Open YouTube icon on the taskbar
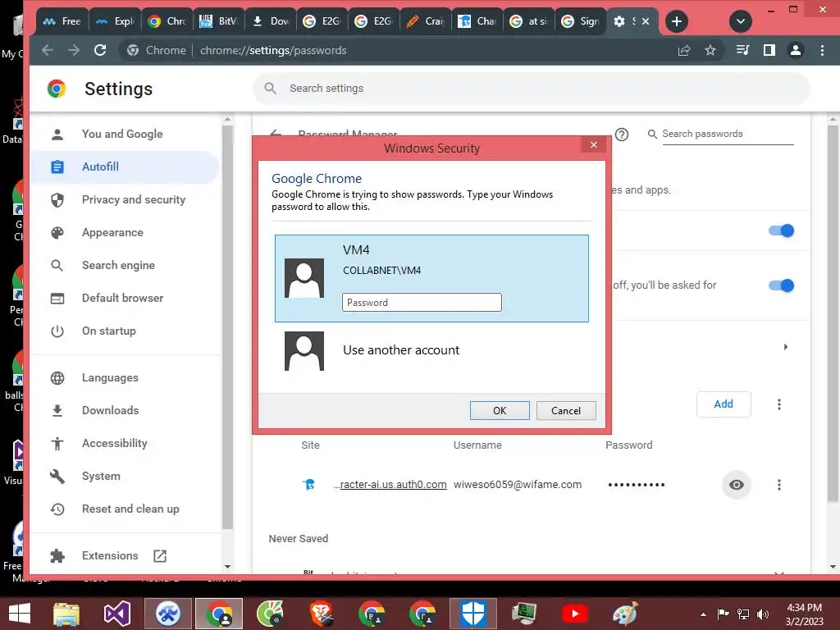The image size is (840, 630). [575, 614]
